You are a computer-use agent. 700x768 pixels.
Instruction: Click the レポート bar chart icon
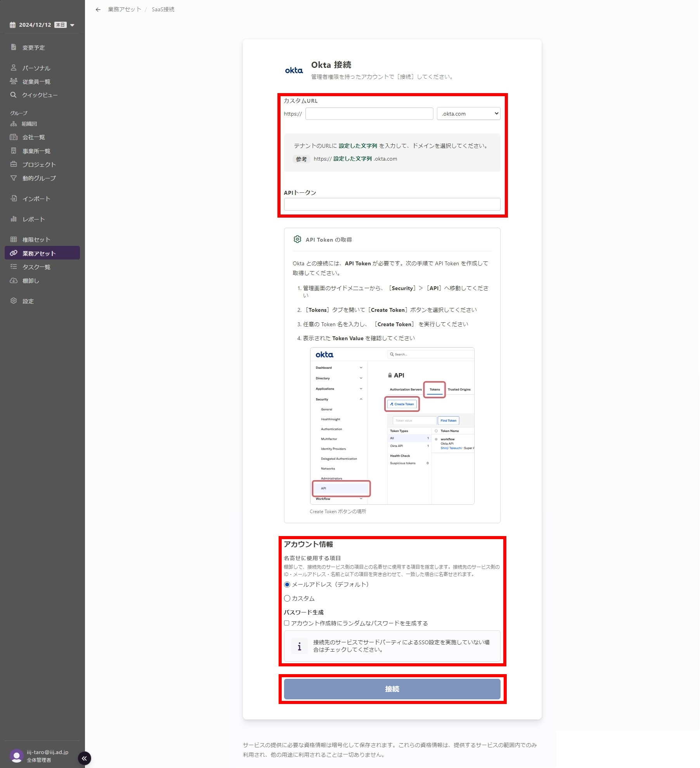13,219
